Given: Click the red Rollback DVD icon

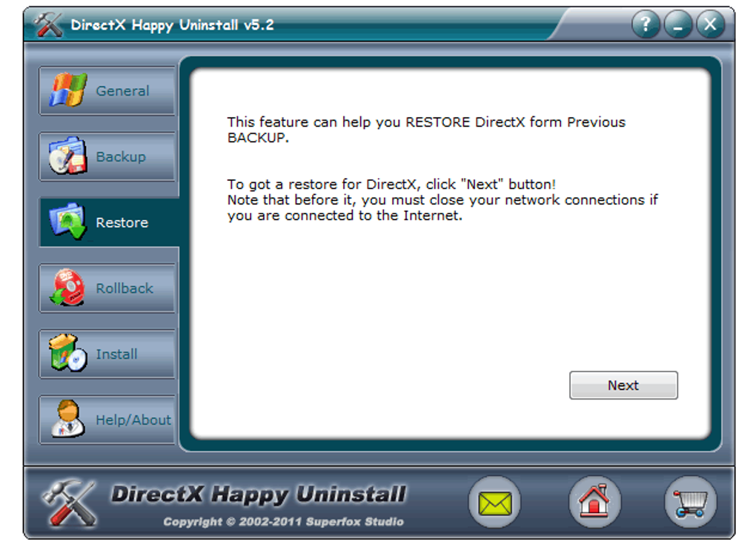Looking at the screenshot, I should tap(68, 288).
